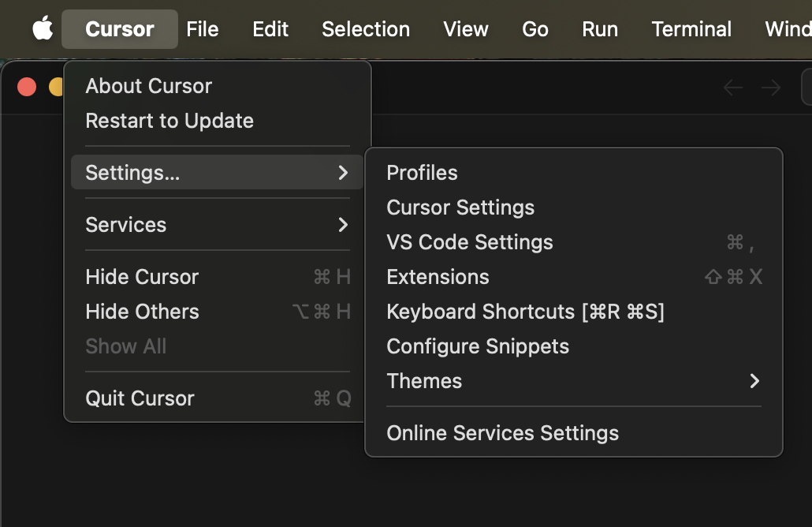Open Keyboard Shortcuts
Screen dimensions: 812x527
point(524,311)
